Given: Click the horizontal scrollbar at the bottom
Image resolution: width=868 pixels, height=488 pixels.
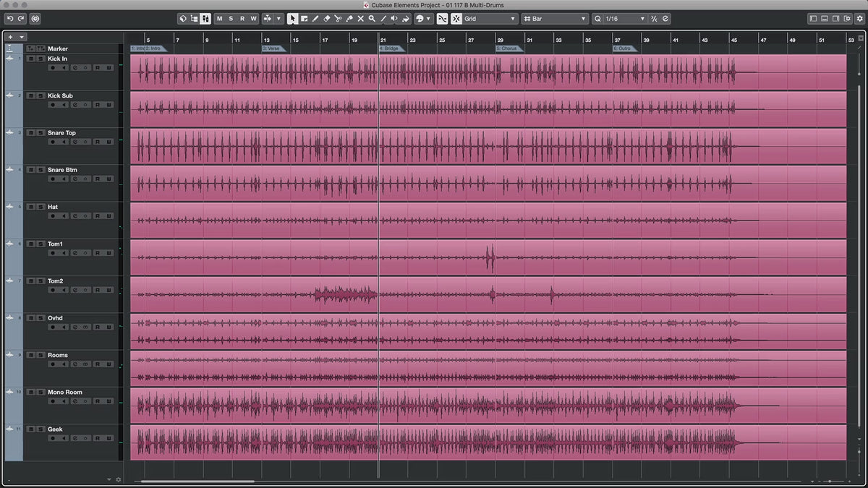Looking at the screenshot, I should (x=198, y=481).
